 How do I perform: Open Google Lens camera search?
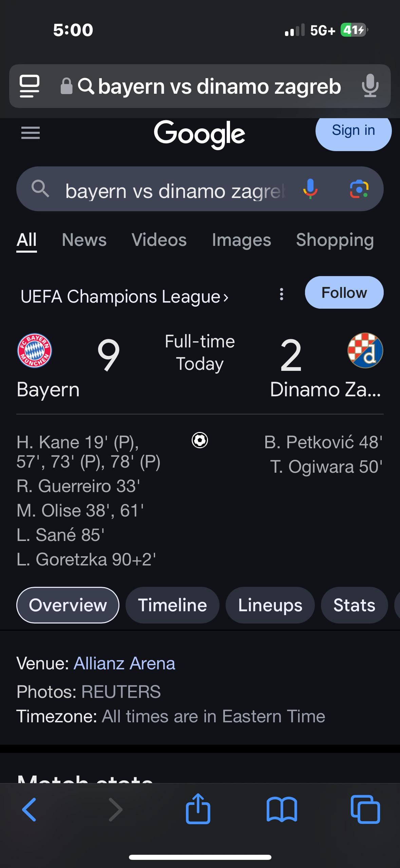359,189
